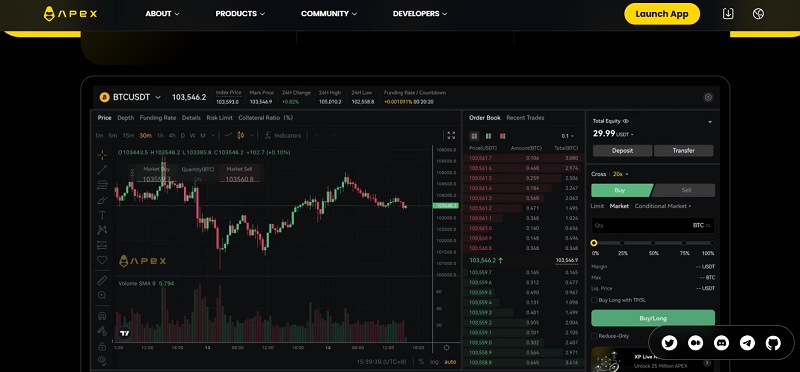Toggle Total Equity visibility eye icon
Image resolution: width=800 pixels, height=372 pixels.
(626, 121)
